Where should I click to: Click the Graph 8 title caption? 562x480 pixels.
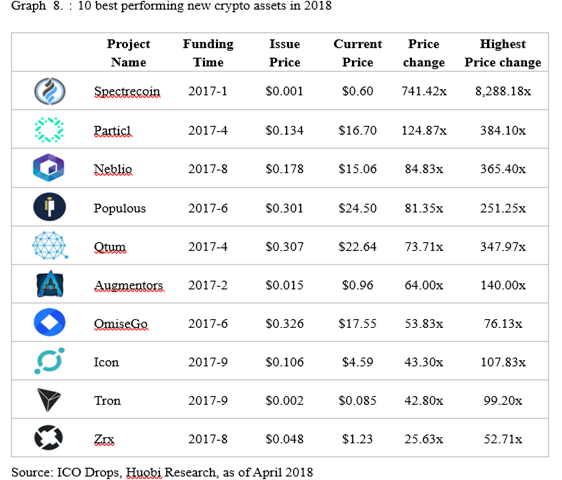point(171,6)
